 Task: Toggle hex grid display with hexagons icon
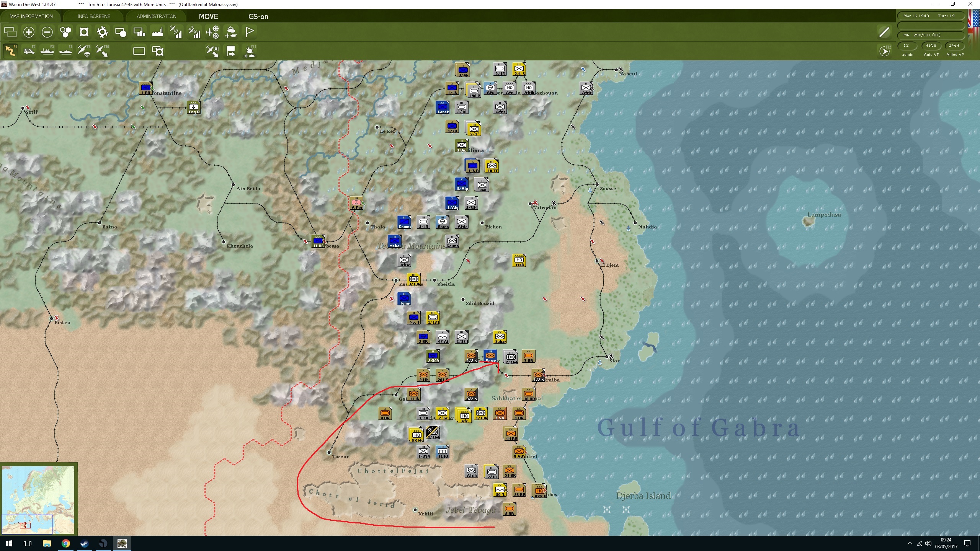(x=65, y=32)
